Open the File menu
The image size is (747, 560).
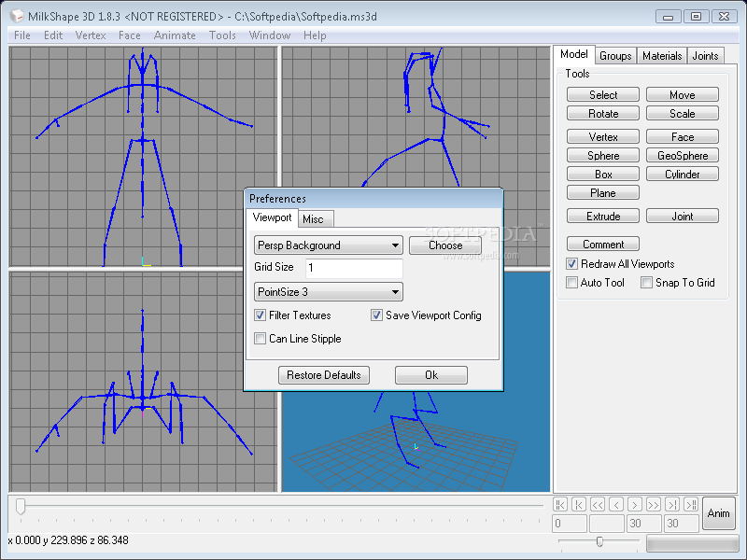click(x=22, y=35)
